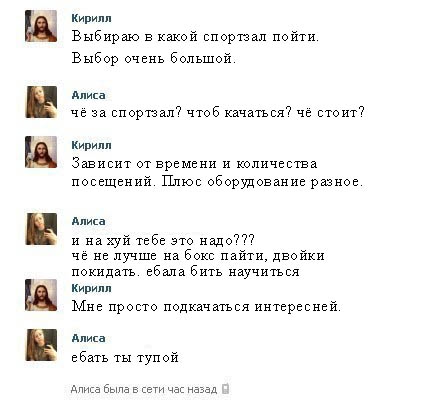Select the message 'Выбор очень большой.'
The width and height of the screenshot is (432, 400).
pos(154,59)
